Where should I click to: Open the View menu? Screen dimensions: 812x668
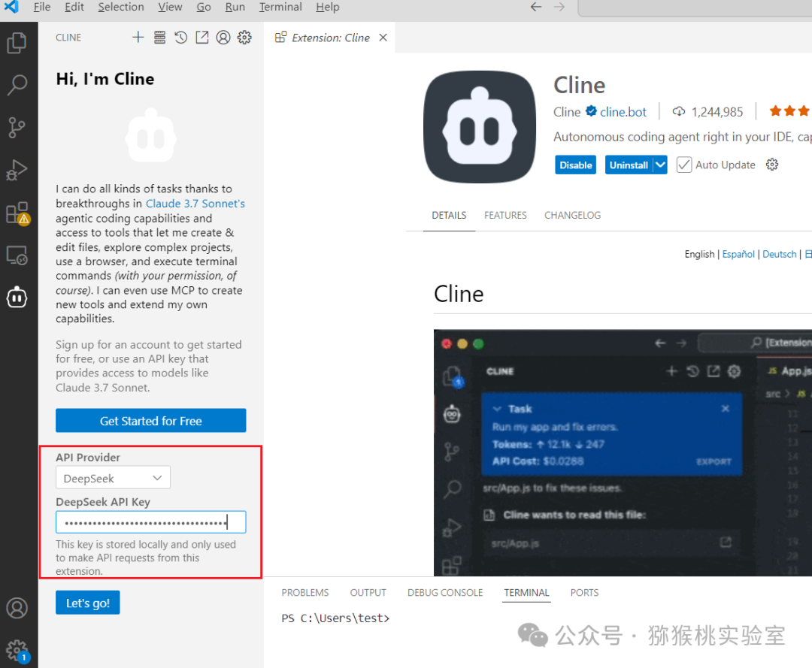(170, 7)
